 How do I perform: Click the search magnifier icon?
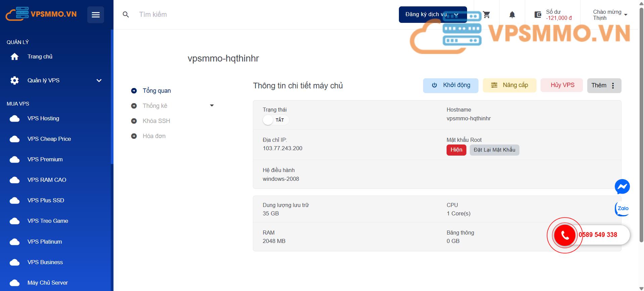point(126,15)
